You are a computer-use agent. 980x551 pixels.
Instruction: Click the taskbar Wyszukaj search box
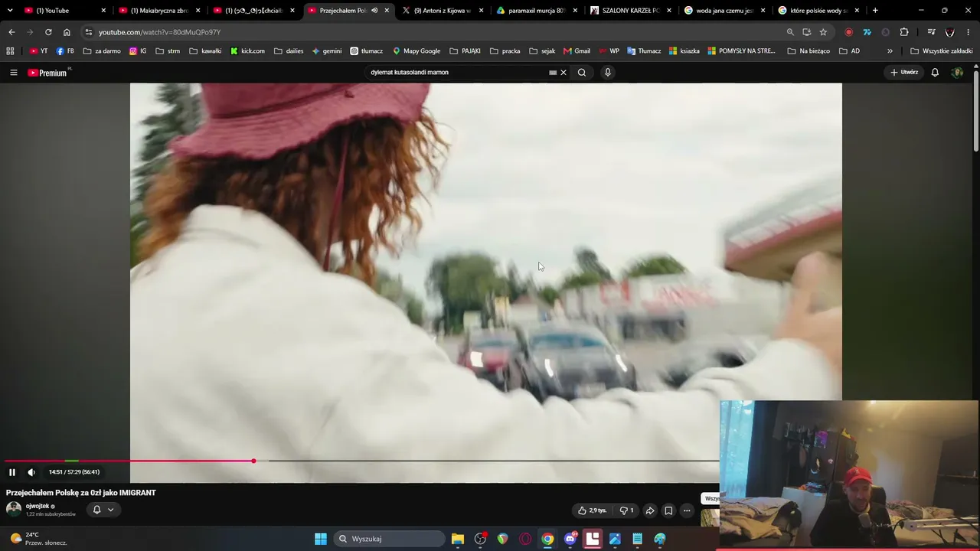click(390, 539)
